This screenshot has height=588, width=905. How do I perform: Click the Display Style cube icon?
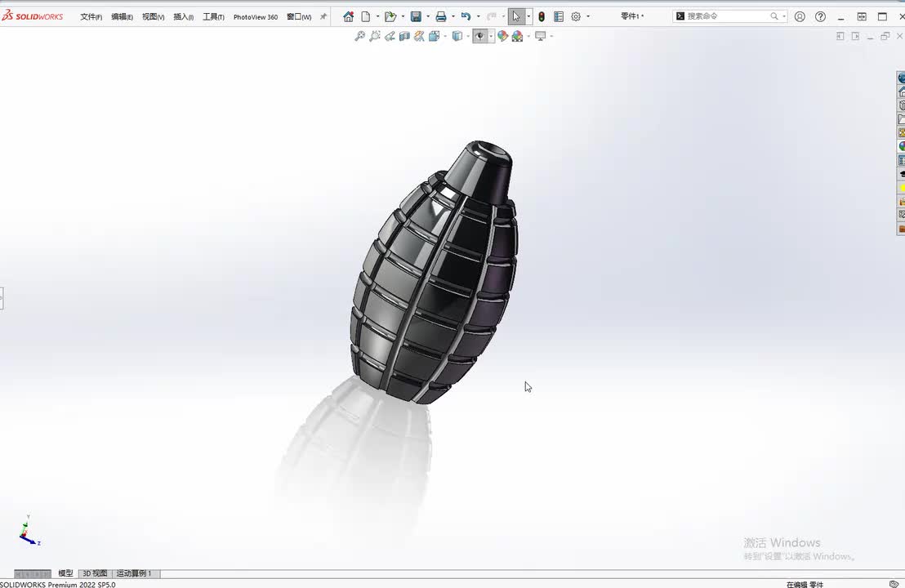click(457, 37)
